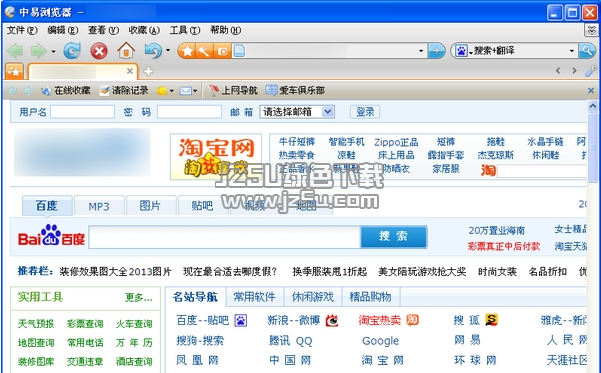Screen dimensions: 601x373
Task: Open the 收藏 menu
Action: (x=144, y=30)
